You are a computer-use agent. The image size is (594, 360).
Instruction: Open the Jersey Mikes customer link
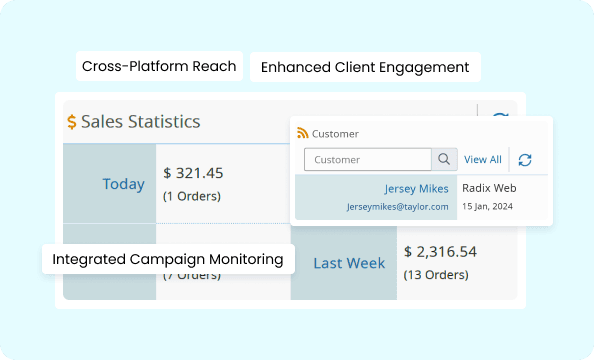pos(416,189)
